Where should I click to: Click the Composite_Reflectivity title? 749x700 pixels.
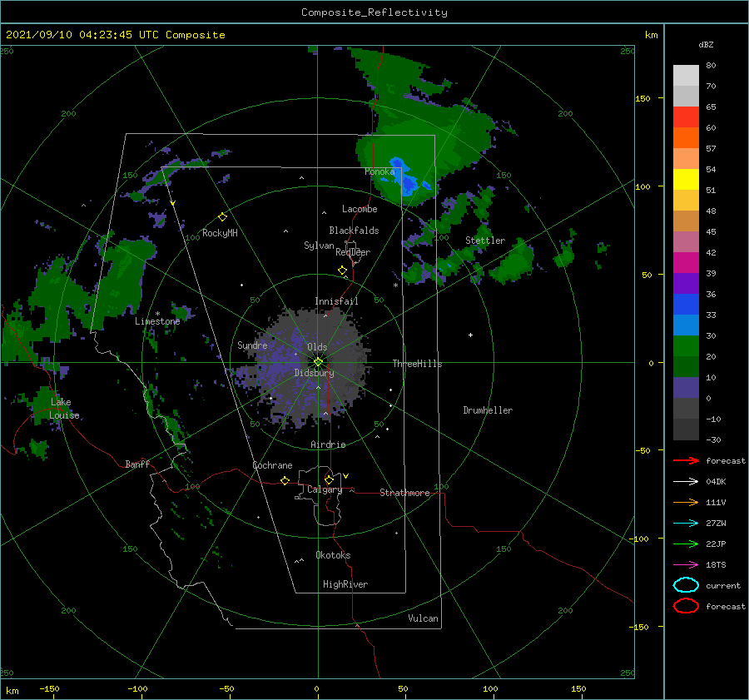click(374, 12)
